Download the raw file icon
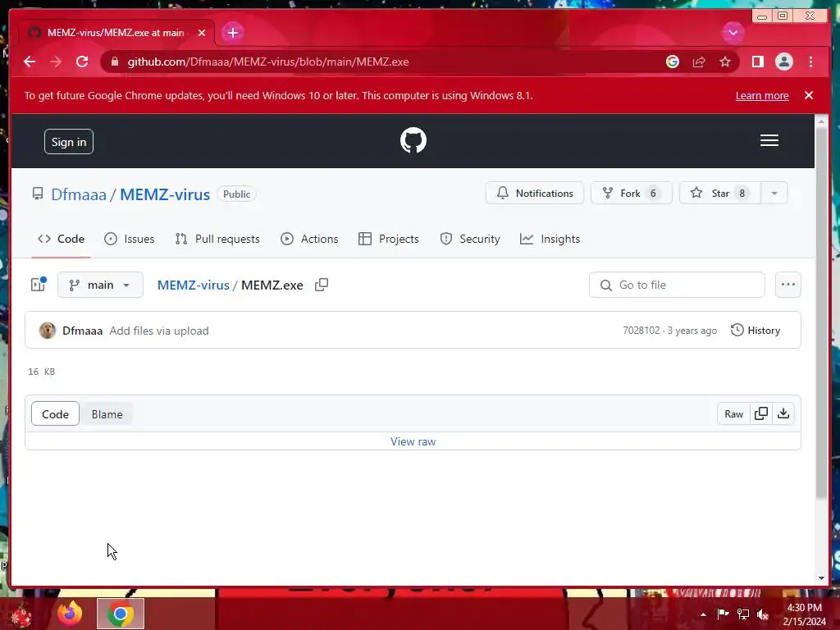 point(783,413)
